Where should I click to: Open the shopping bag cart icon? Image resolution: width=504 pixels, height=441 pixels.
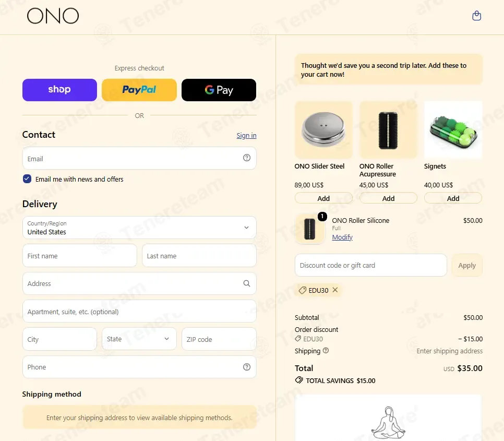(x=476, y=16)
